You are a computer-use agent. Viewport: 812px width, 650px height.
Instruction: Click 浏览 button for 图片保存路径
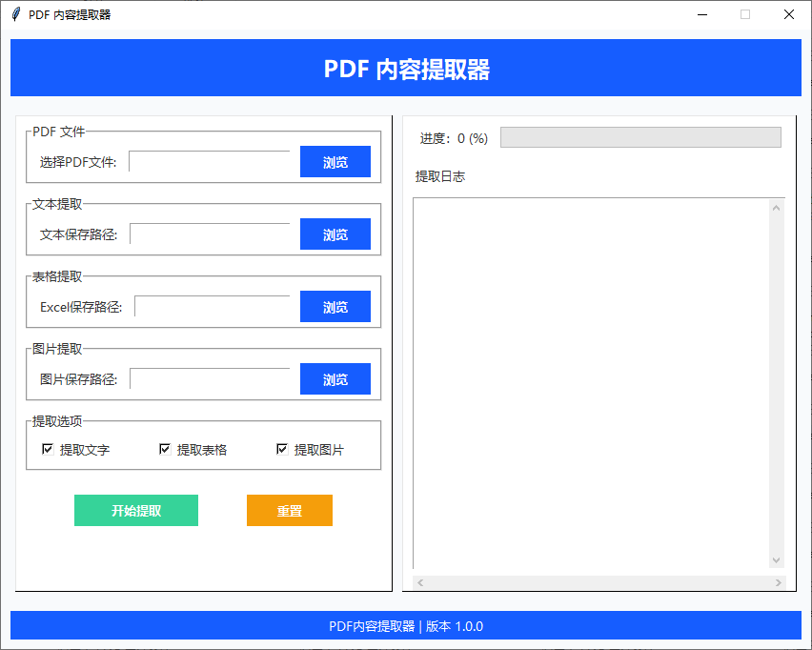(x=335, y=379)
